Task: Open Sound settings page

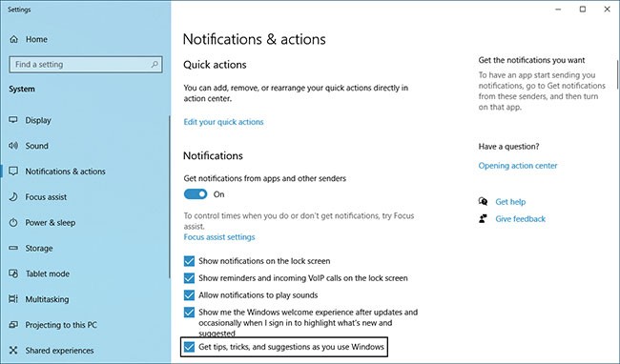Action: (37, 146)
